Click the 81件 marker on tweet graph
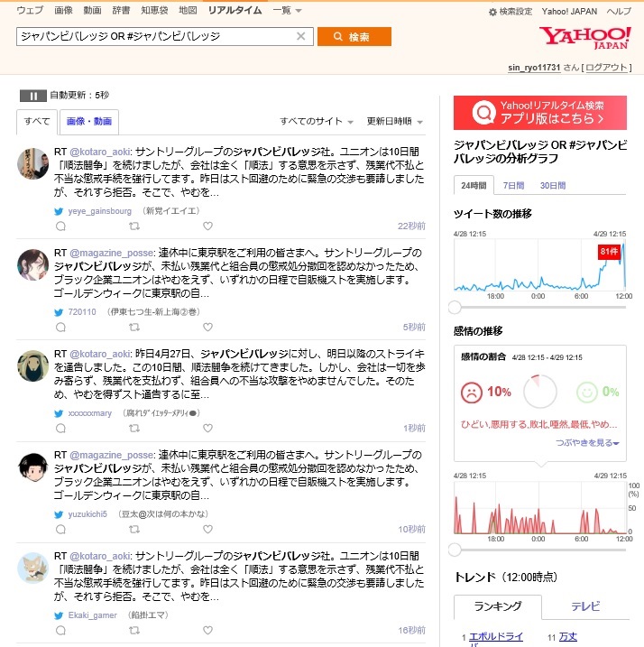 (x=609, y=252)
